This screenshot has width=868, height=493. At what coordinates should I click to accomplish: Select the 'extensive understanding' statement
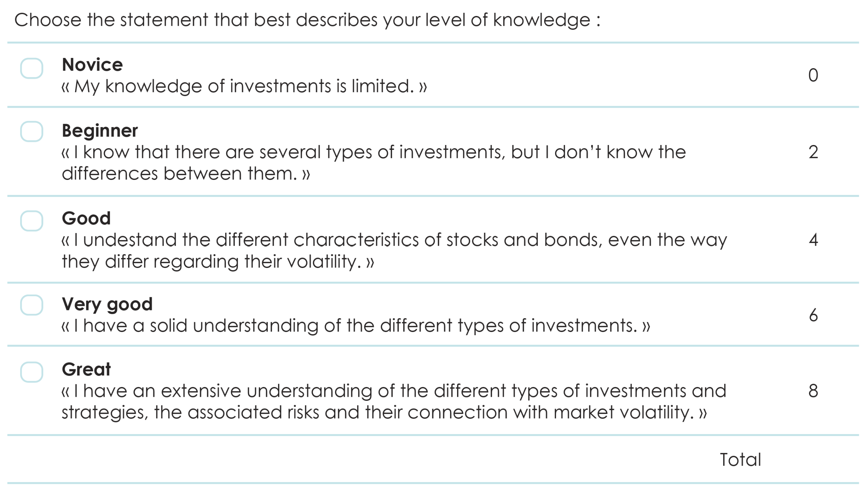394,402
